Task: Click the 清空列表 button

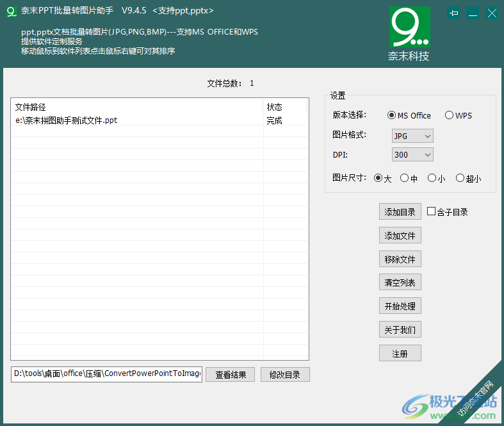Action: coord(400,283)
